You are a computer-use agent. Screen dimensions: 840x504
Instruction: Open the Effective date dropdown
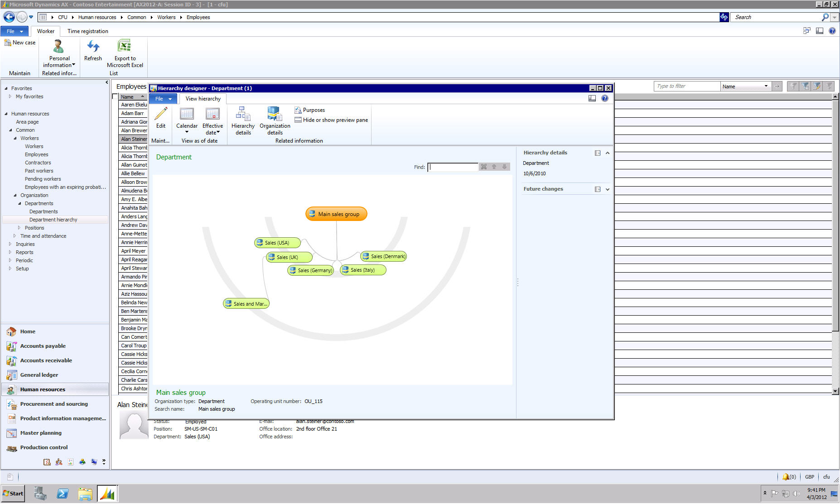212,121
